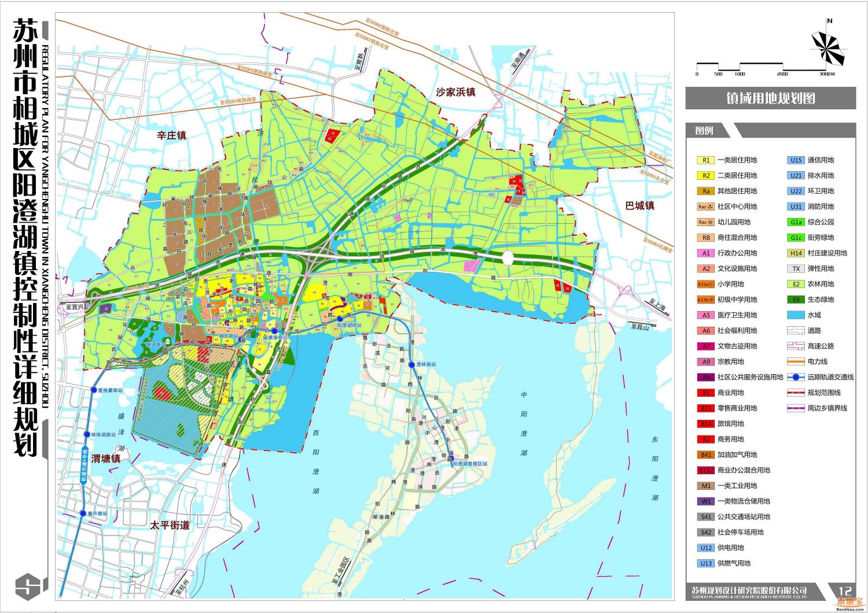Click the G1c 街旁绿地 swatch
The width and height of the screenshot is (868, 613).
pyautogui.click(x=796, y=238)
